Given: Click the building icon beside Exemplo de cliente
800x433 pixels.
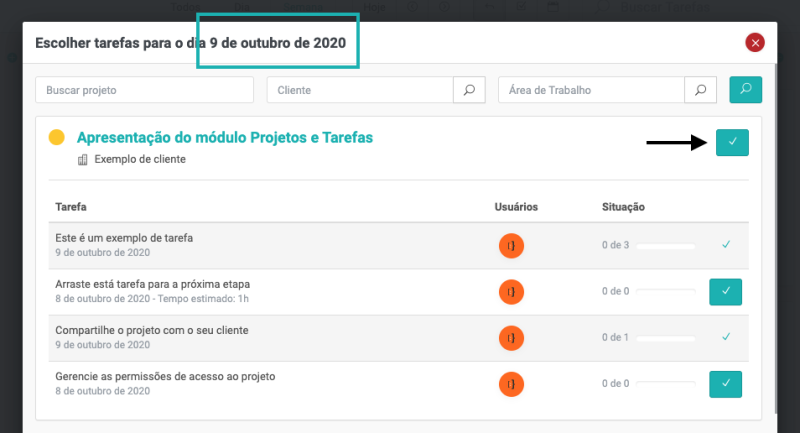Looking at the screenshot, I should [x=83, y=159].
